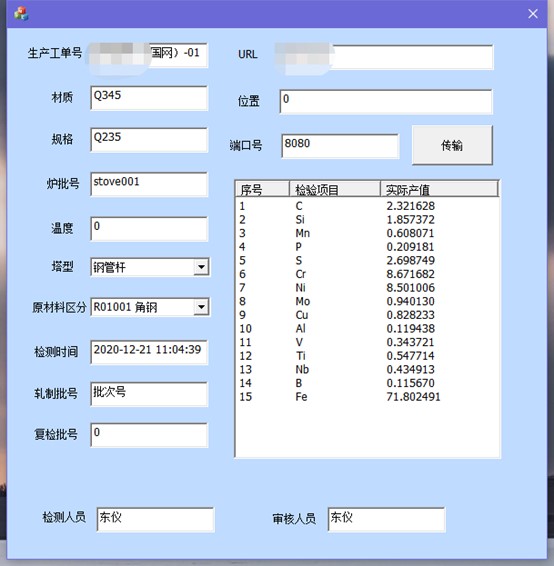Open the 塔型 dropdown arrow
Image resolution: width=554 pixels, height=566 pixels.
tap(201, 267)
